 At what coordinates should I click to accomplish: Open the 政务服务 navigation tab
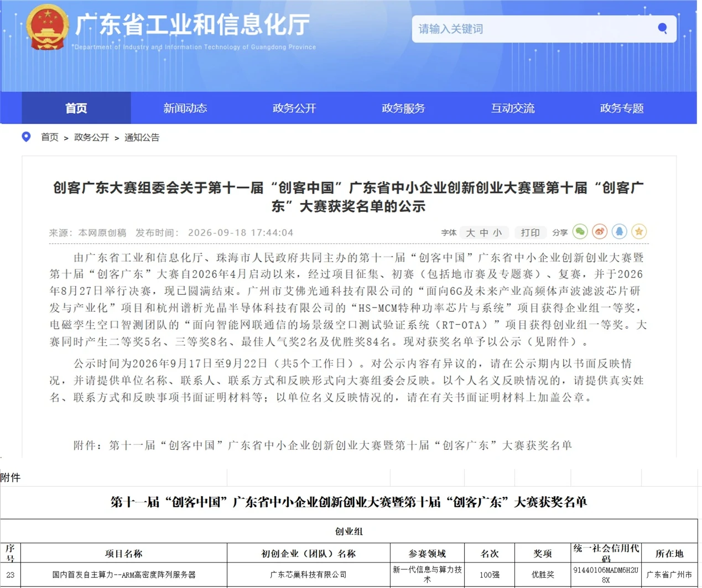pyautogui.click(x=403, y=108)
